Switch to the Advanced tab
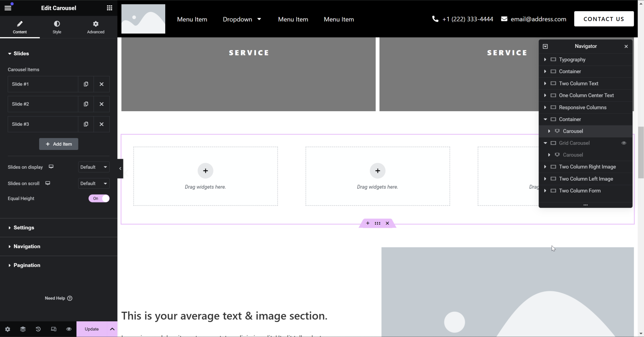The image size is (644, 337). tap(95, 27)
